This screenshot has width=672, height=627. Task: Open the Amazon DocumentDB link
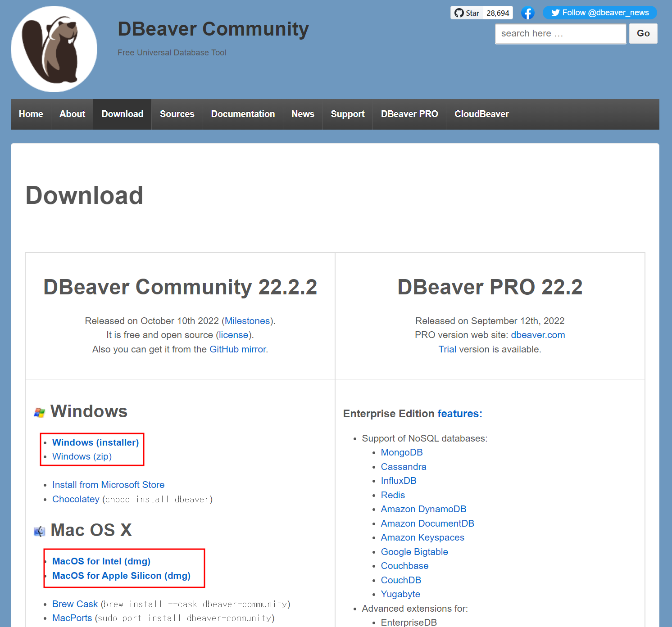click(427, 523)
